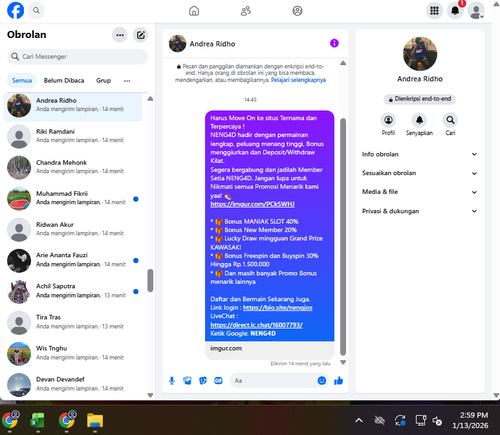Viewport: 500px width, 435px height.
Task: Click the message area scroll up arrow
Action: (343, 63)
